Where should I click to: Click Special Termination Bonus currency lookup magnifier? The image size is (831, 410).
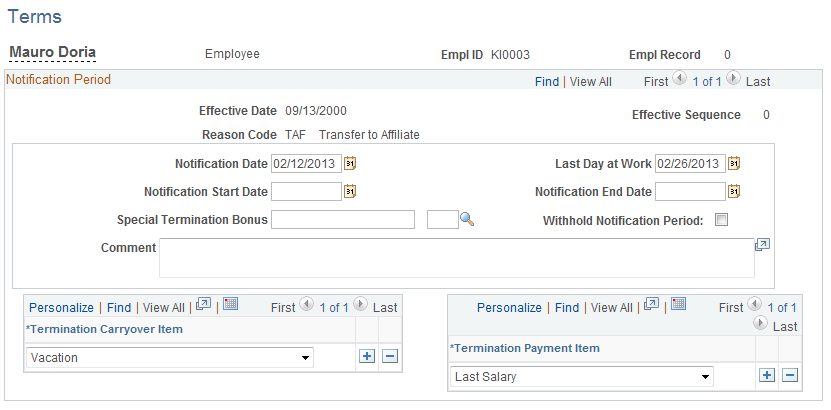tap(467, 219)
